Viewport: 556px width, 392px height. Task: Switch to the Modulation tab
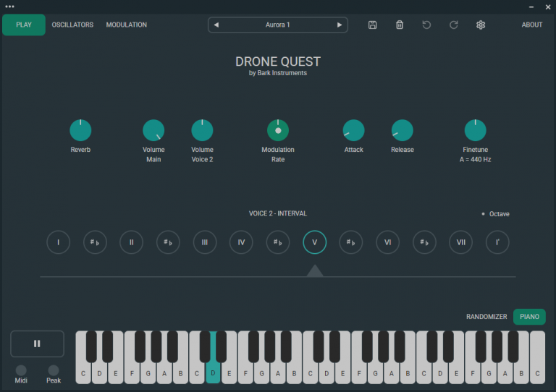click(127, 25)
